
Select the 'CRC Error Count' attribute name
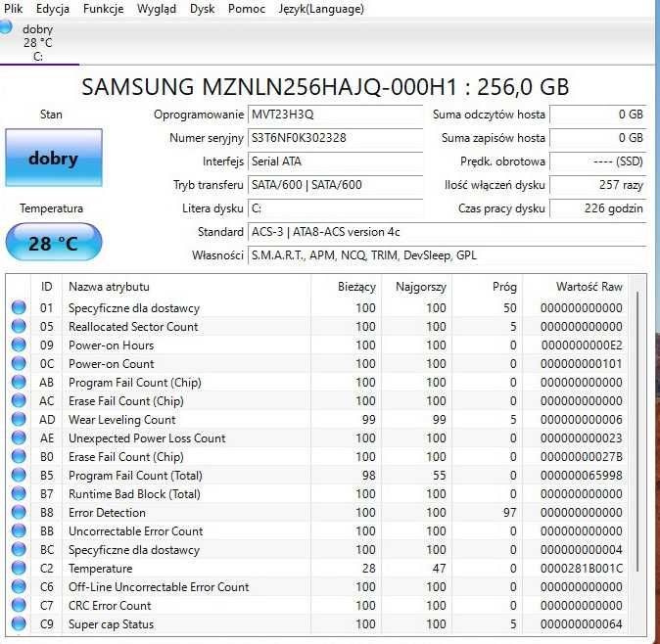110,605
